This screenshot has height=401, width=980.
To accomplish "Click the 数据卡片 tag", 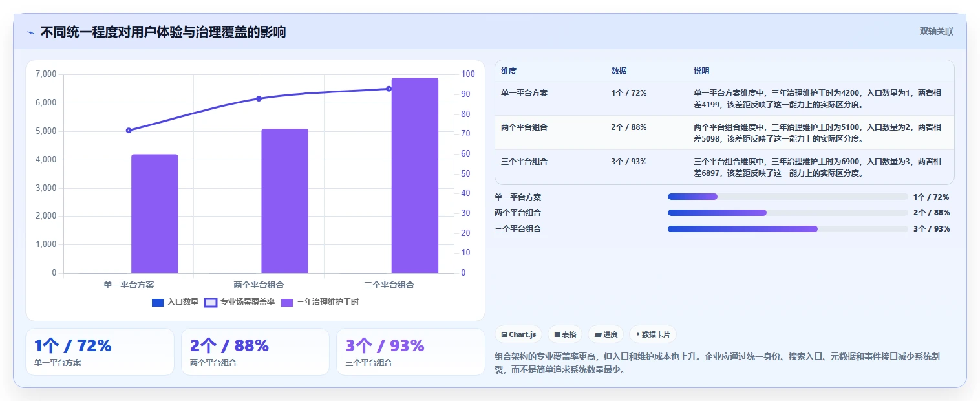I will point(653,334).
